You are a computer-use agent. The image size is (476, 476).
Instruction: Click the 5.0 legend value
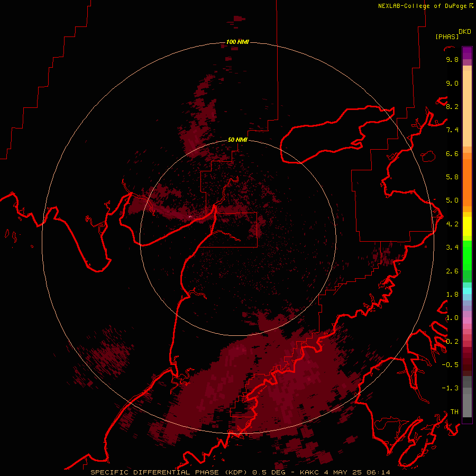(x=452, y=200)
